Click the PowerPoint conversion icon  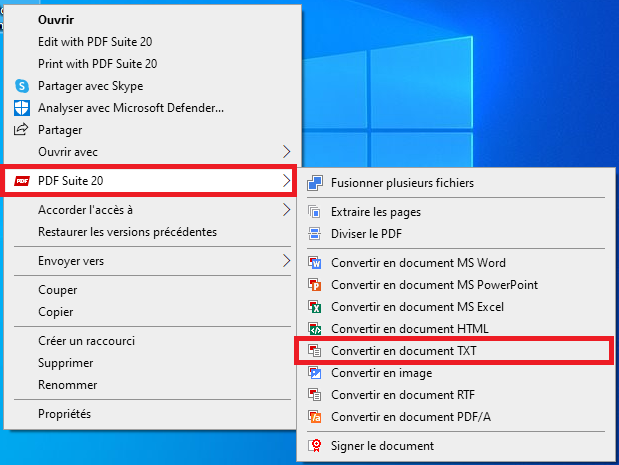pos(315,285)
